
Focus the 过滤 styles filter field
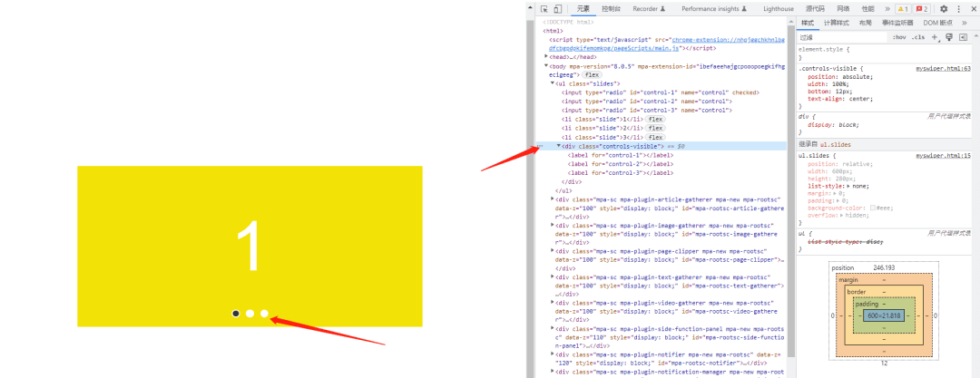842,37
